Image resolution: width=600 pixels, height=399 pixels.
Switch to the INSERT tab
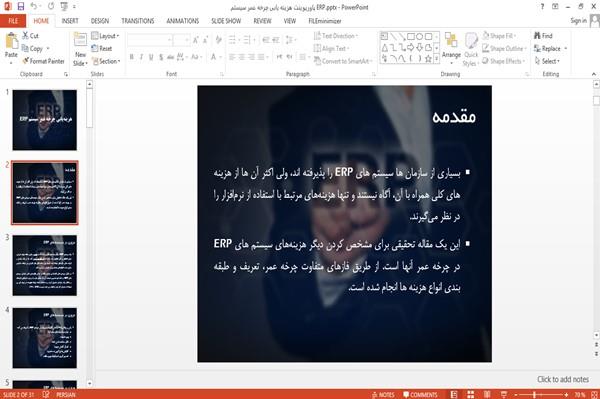pos(70,21)
